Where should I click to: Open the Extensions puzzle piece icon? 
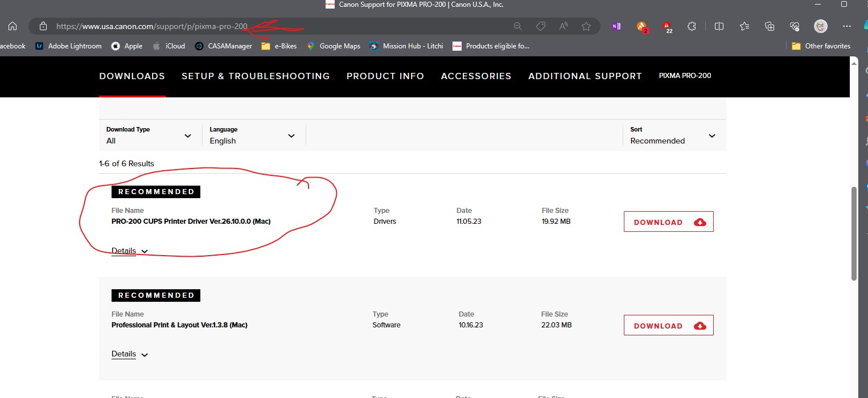692,26
